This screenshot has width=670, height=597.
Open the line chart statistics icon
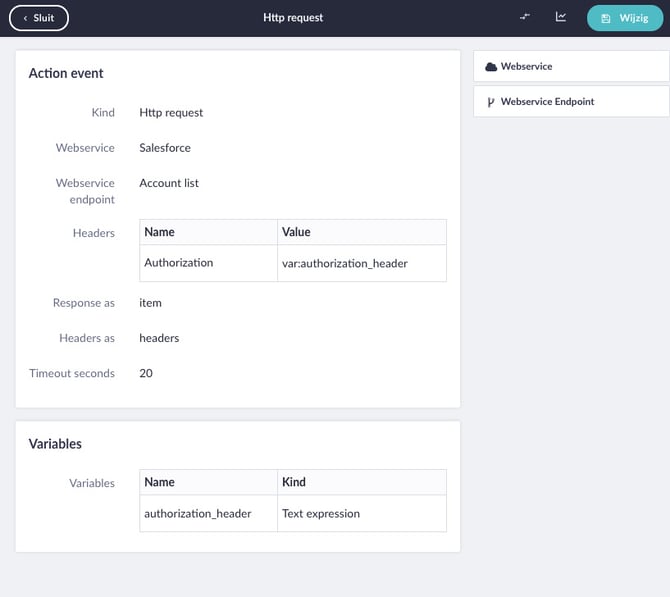pyautogui.click(x=561, y=17)
